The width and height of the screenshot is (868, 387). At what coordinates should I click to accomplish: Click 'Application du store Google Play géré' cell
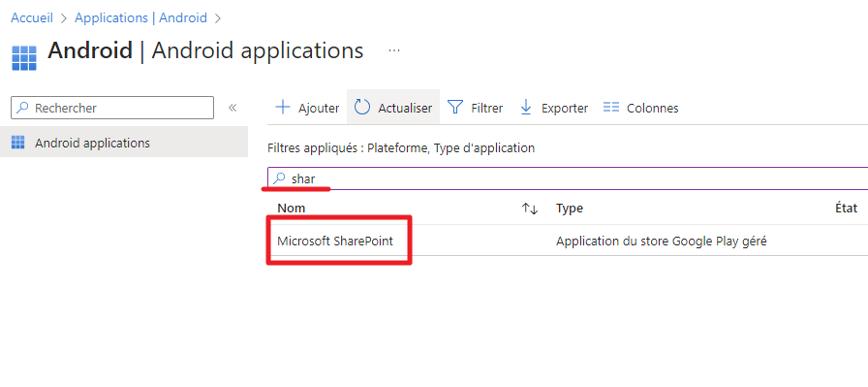(661, 242)
